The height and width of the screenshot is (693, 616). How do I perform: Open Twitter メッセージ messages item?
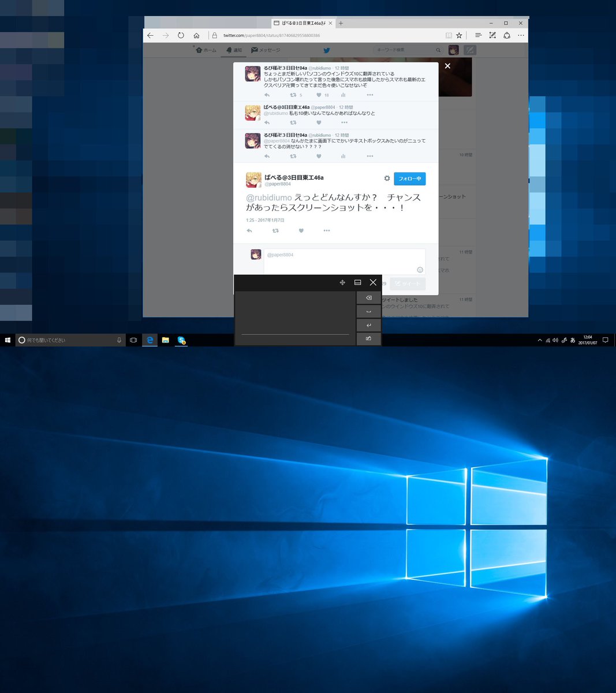266,50
